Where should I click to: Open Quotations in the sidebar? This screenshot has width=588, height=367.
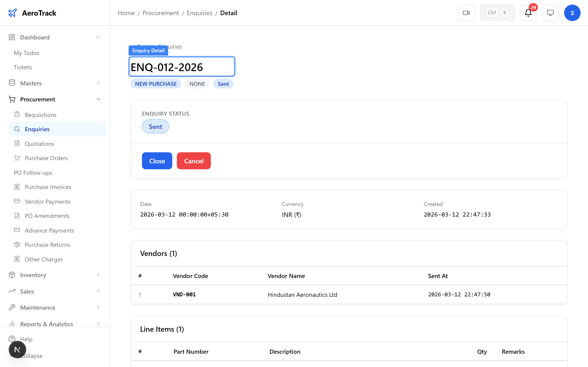(x=39, y=144)
